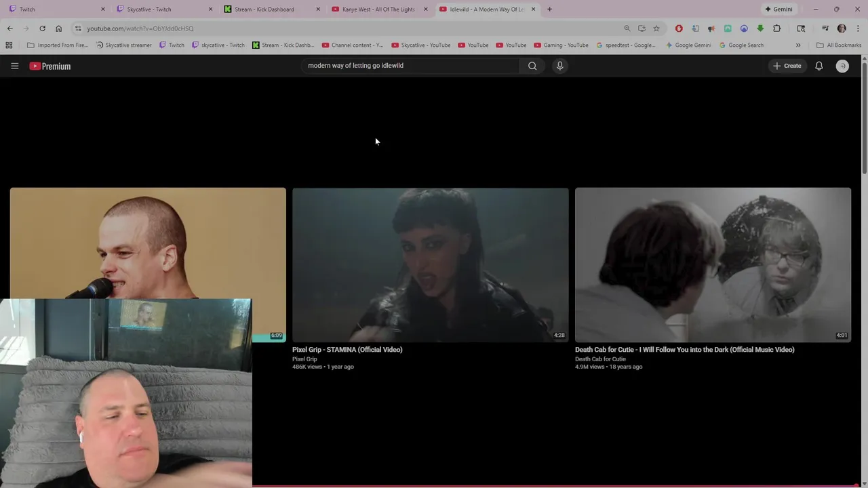Open the Twitch bookmark
This screenshot has width=868, height=488.
(172, 45)
